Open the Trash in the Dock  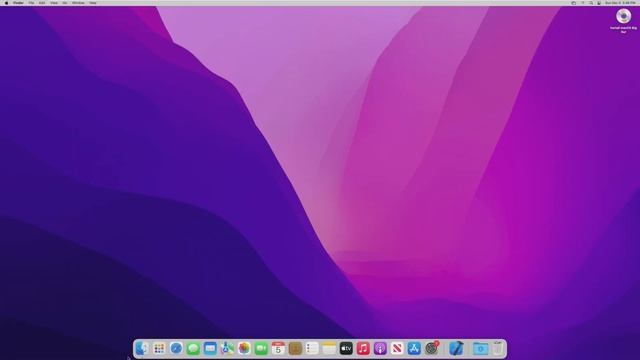pos(498,349)
